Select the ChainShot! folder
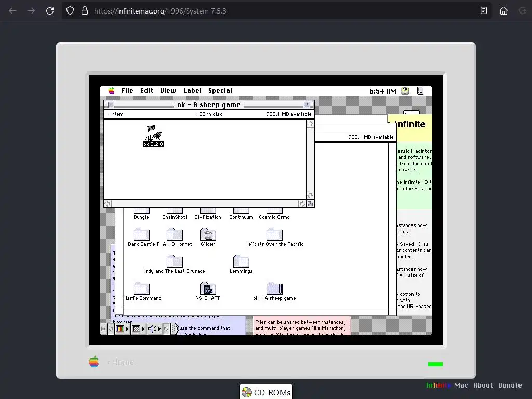The height and width of the screenshot is (399, 532). coord(175,214)
